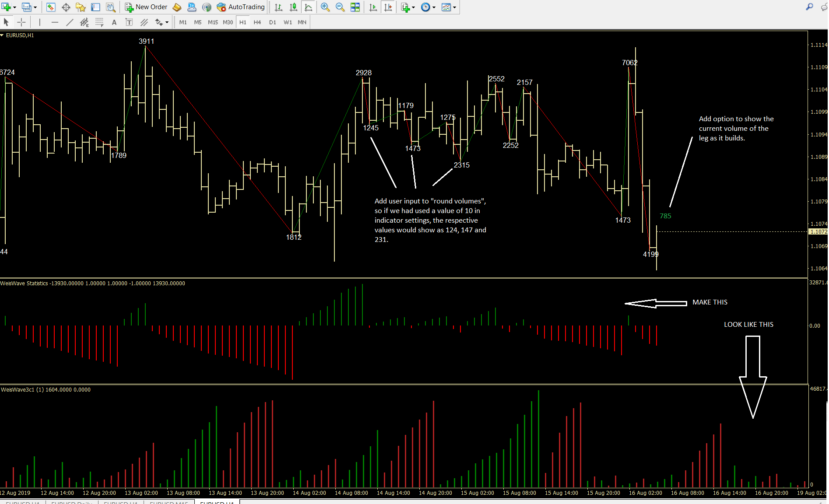The width and height of the screenshot is (829, 504).
Task: Show the Market Watch panel
Action: click(51, 7)
